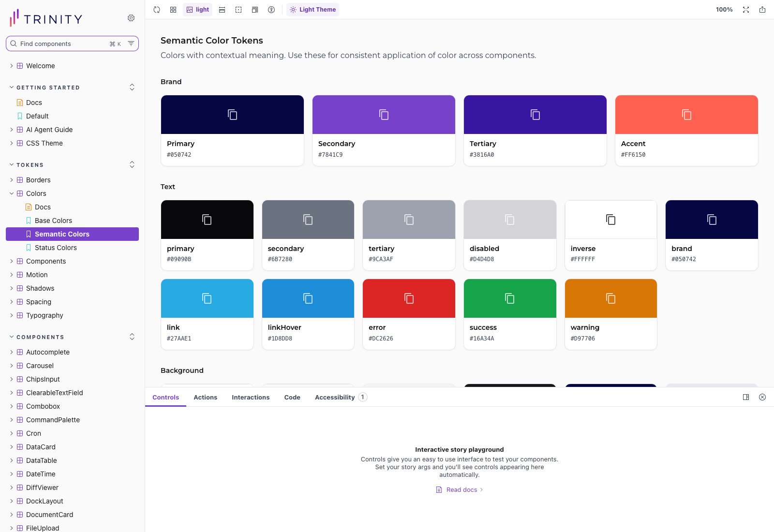Switch to the Controls tab

165,397
